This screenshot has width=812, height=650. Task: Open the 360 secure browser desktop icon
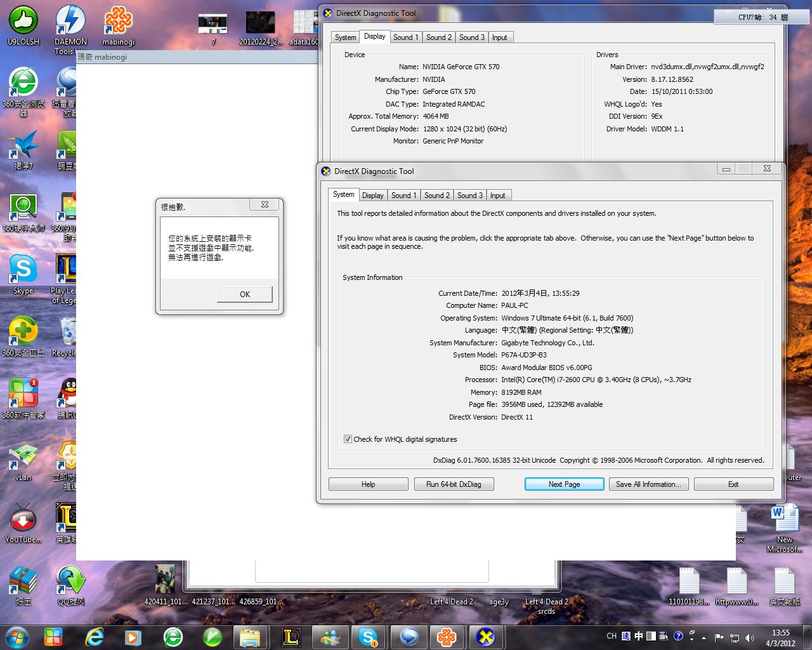click(23, 91)
